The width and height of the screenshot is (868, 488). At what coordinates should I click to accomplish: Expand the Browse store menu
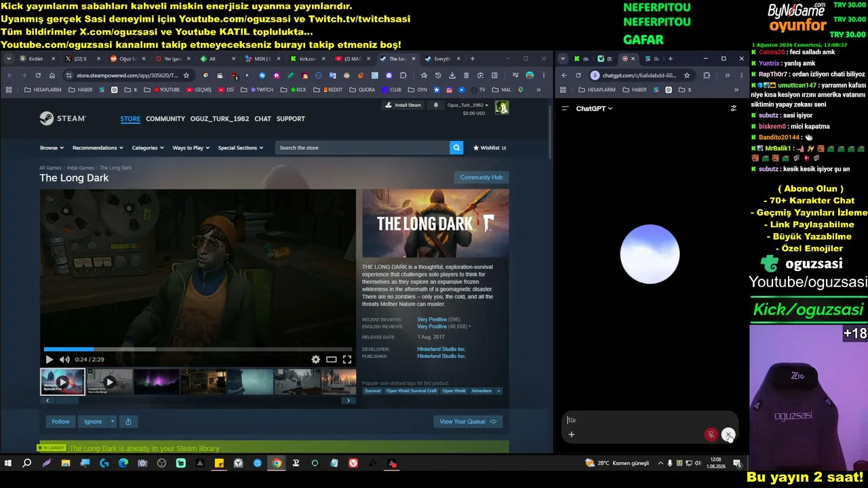[52, 148]
